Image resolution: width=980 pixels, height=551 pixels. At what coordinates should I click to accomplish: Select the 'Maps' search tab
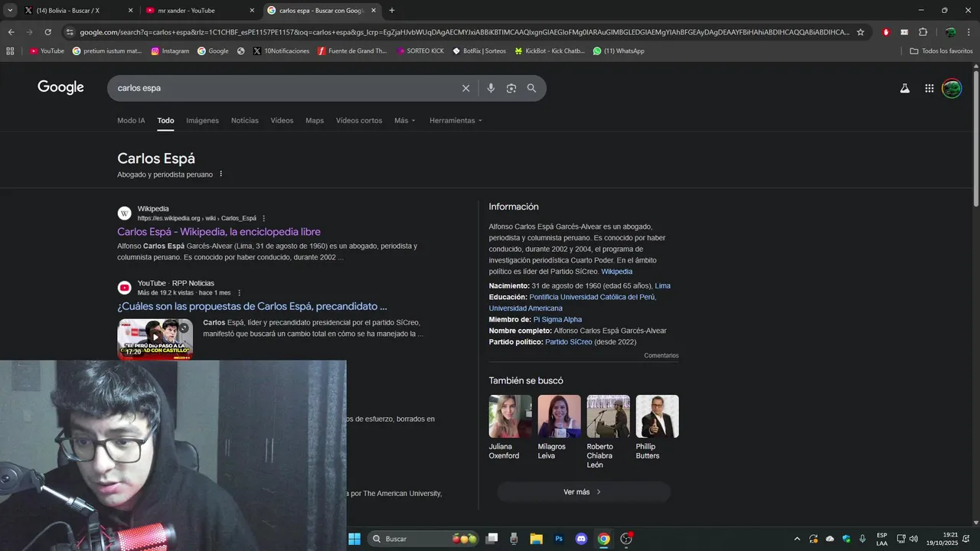click(x=315, y=121)
